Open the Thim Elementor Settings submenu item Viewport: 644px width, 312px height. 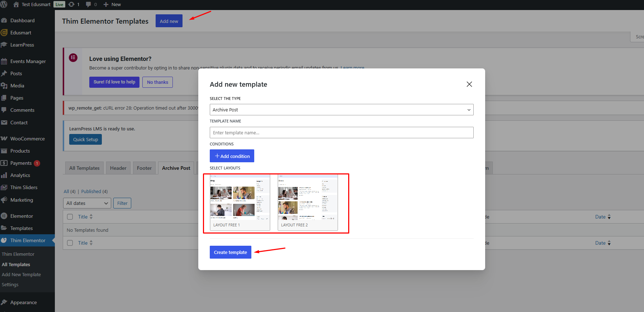point(10,284)
